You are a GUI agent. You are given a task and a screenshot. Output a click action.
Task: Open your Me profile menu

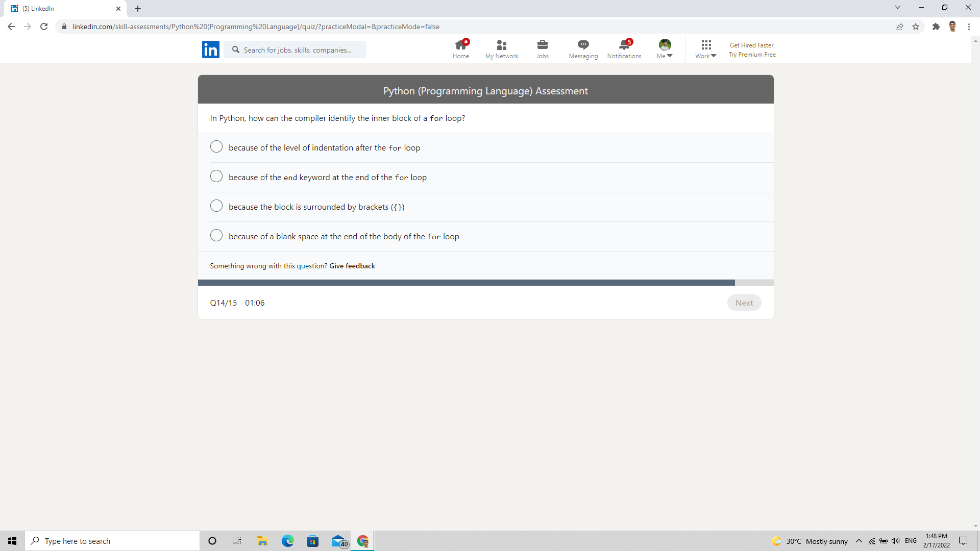coord(664,49)
